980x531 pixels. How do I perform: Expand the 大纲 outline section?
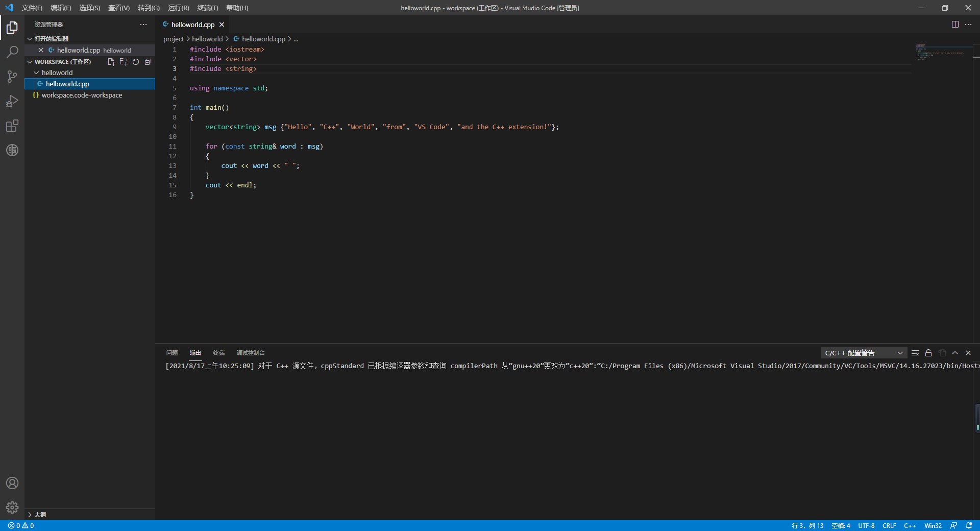(90, 515)
